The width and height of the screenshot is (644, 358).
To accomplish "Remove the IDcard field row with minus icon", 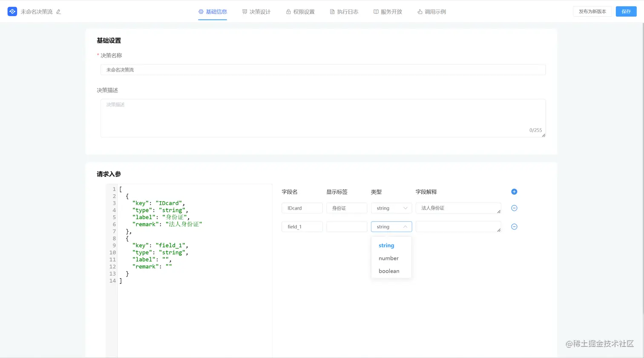I will (514, 208).
